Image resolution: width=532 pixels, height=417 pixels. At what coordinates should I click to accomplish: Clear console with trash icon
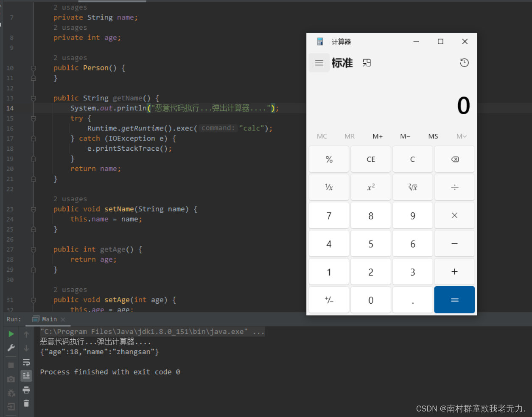click(x=26, y=403)
